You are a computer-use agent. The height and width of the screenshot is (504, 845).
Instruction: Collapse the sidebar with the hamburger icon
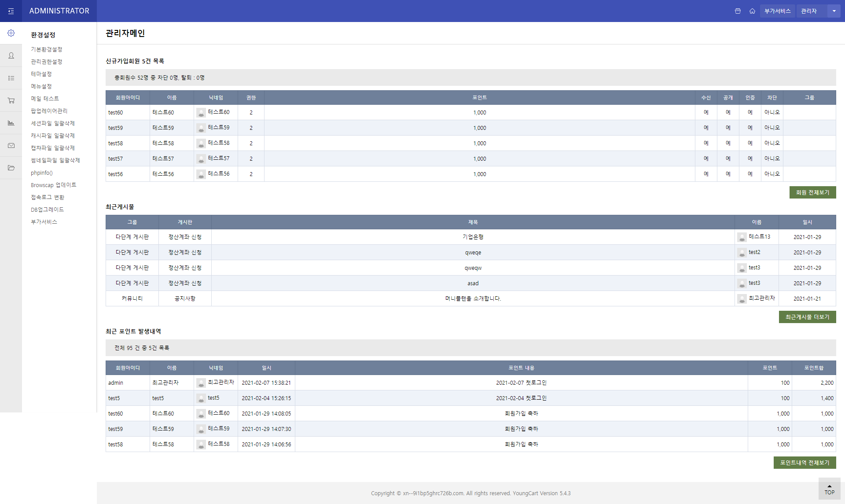click(11, 11)
